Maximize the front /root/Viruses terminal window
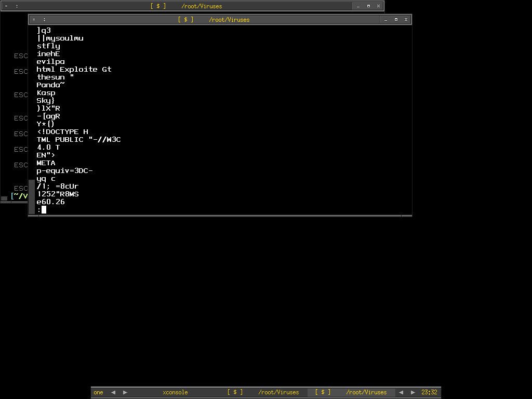Screen dimensions: 532x399 [396, 20]
